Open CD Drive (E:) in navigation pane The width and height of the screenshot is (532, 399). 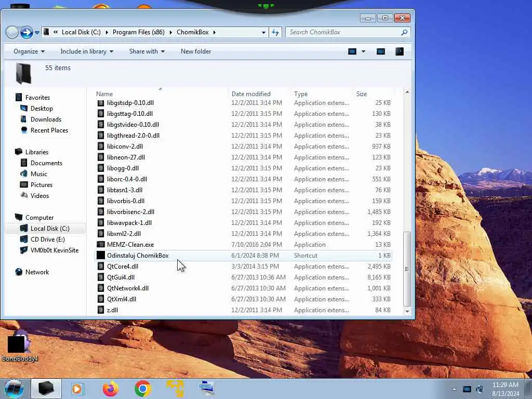point(47,239)
